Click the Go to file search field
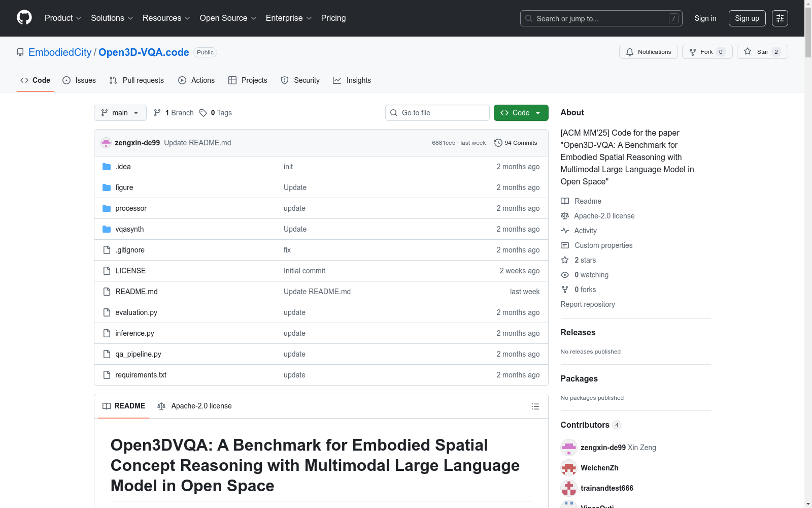Screen dimensions: 812x508 click(x=437, y=113)
